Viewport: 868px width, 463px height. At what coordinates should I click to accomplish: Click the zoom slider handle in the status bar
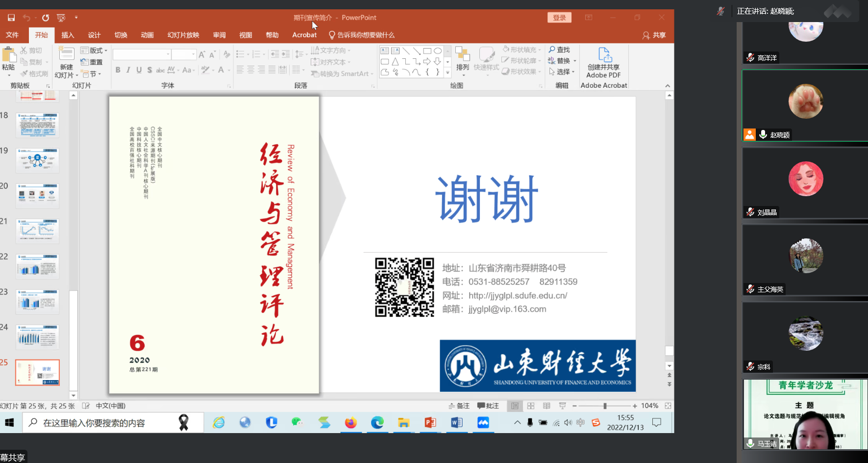605,406
